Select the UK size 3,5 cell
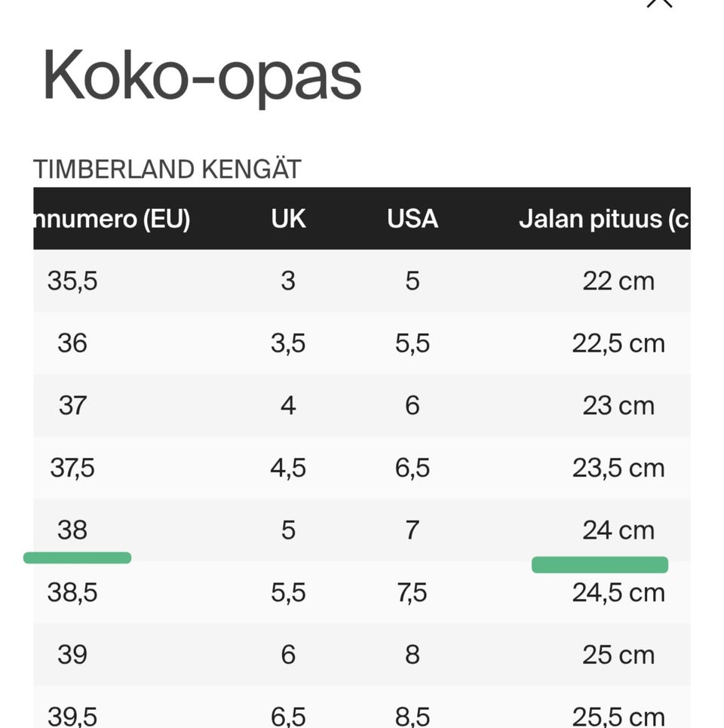Viewport: 724px width, 728px height. tap(288, 344)
